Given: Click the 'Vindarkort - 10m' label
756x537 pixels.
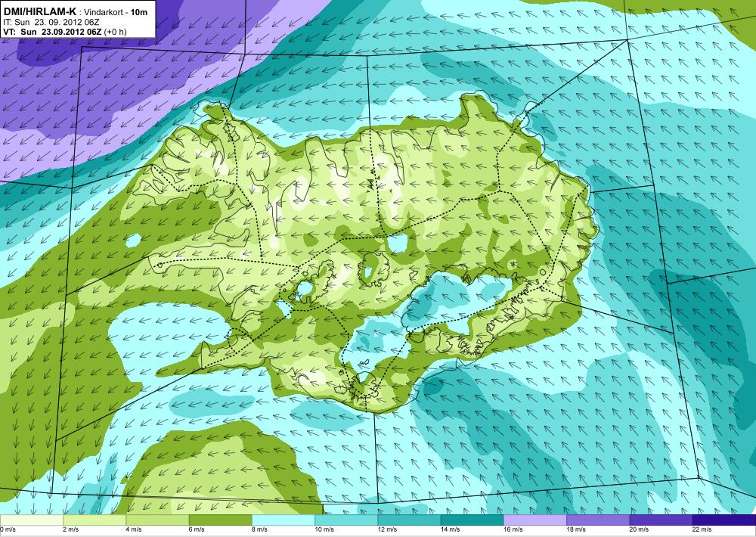Looking at the screenshot, I should coord(116,13).
